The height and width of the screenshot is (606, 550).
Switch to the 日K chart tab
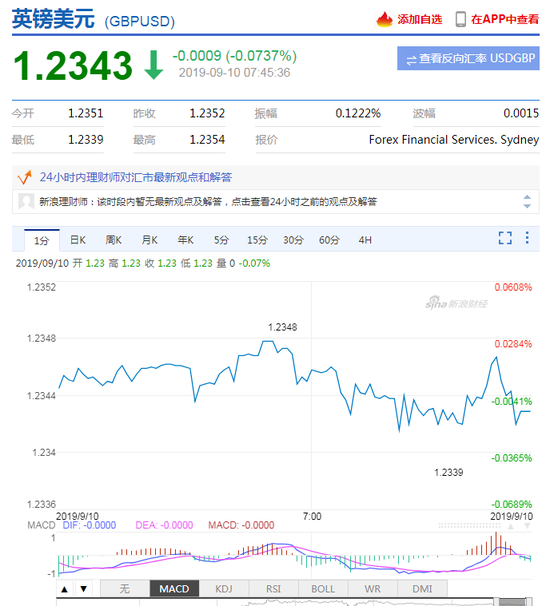click(78, 240)
